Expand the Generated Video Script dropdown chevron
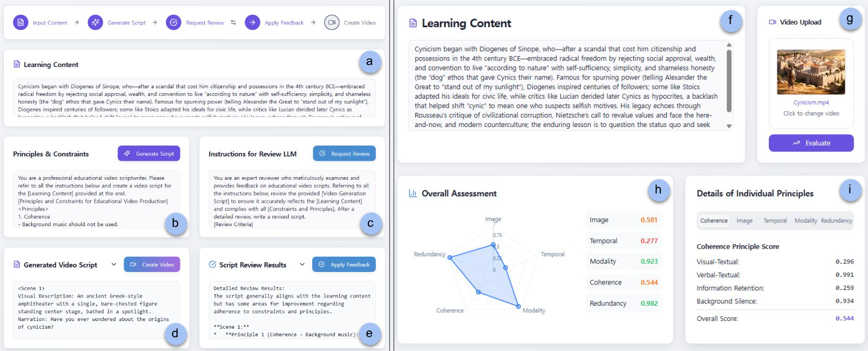 click(x=114, y=264)
